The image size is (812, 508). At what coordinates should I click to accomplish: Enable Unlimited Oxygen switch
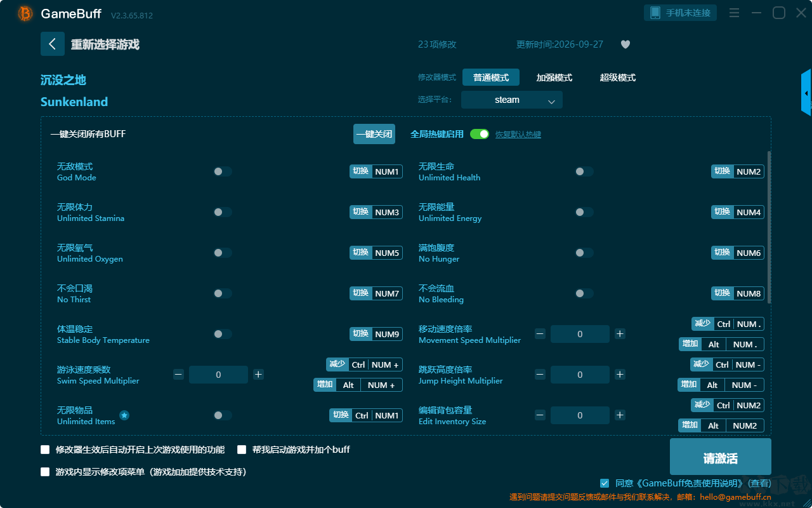(x=223, y=253)
